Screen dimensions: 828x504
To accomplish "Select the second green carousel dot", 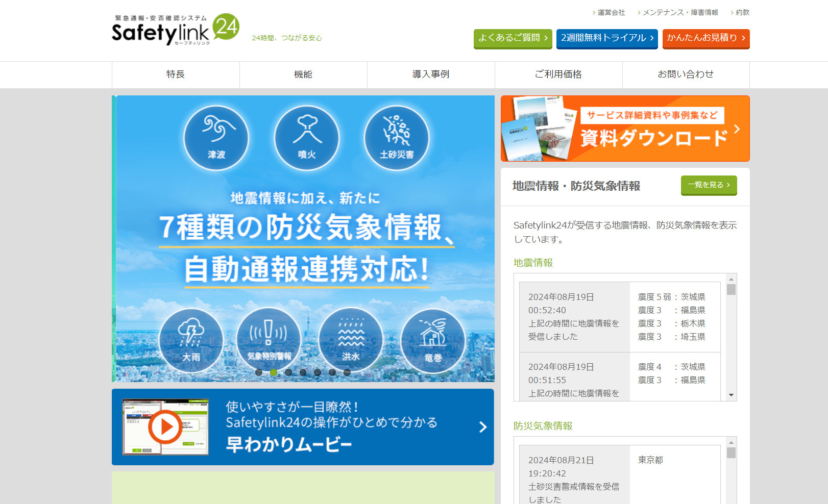I will click(274, 372).
